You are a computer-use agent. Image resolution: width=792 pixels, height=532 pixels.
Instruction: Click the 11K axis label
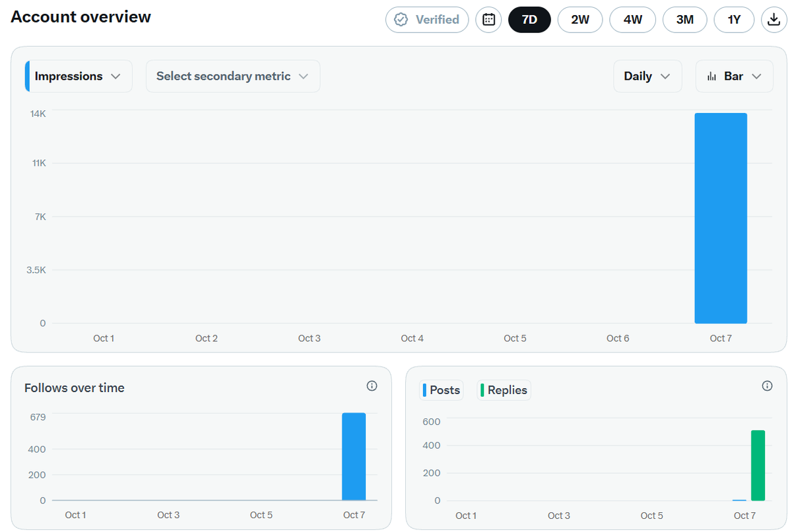click(38, 163)
